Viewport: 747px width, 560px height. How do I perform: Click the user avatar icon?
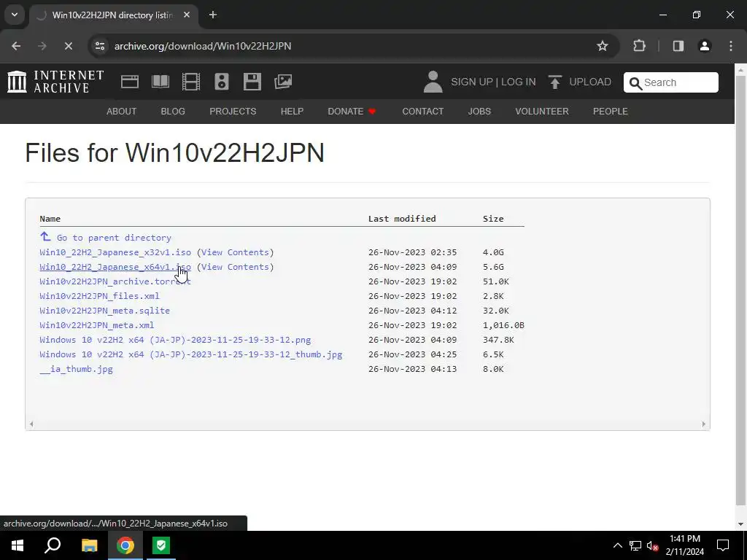tap(433, 82)
